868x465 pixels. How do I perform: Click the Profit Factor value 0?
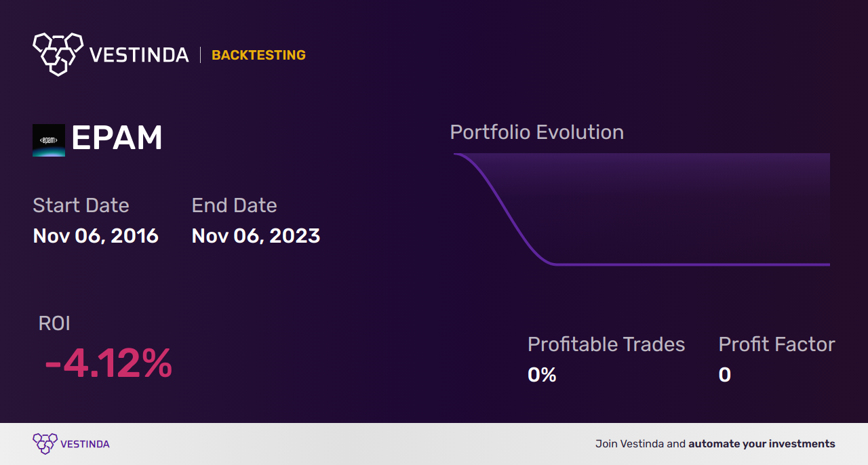tap(725, 375)
